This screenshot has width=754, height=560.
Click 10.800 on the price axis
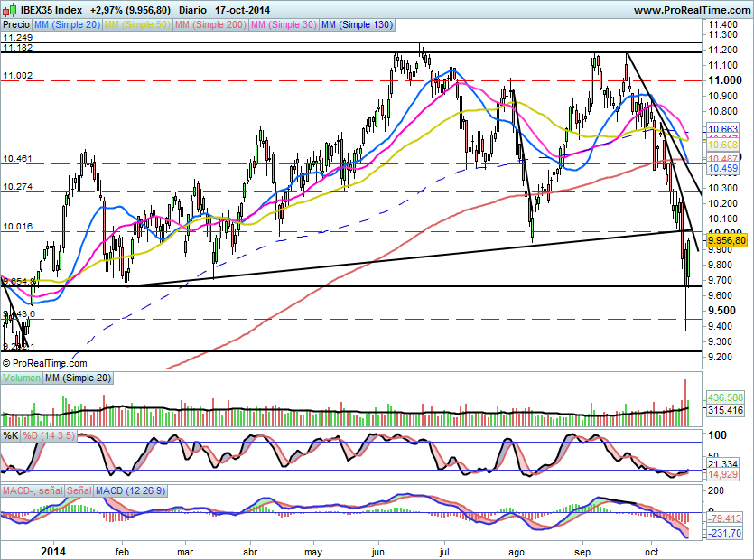pyautogui.click(x=722, y=111)
